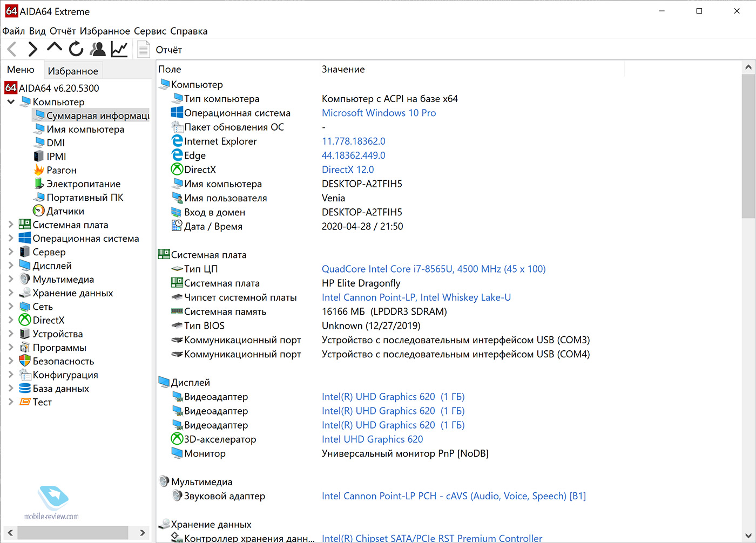This screenshot has height=543, width=756.
Task: Open the Microsoft Windows 10 Pro link
Action: click(x=379, y=113)
